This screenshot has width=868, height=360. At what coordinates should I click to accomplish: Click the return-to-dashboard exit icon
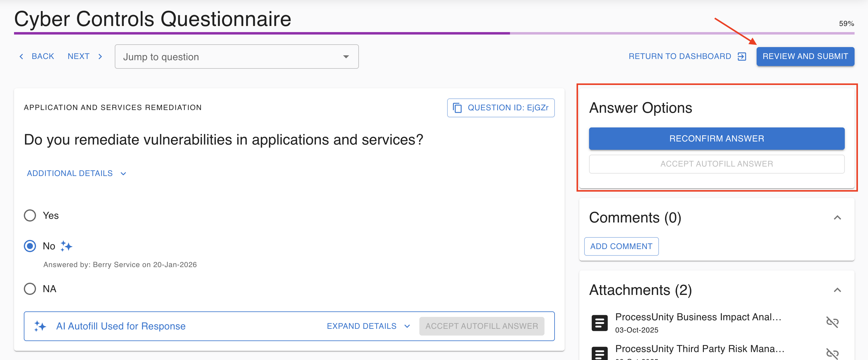click(742, 56)
